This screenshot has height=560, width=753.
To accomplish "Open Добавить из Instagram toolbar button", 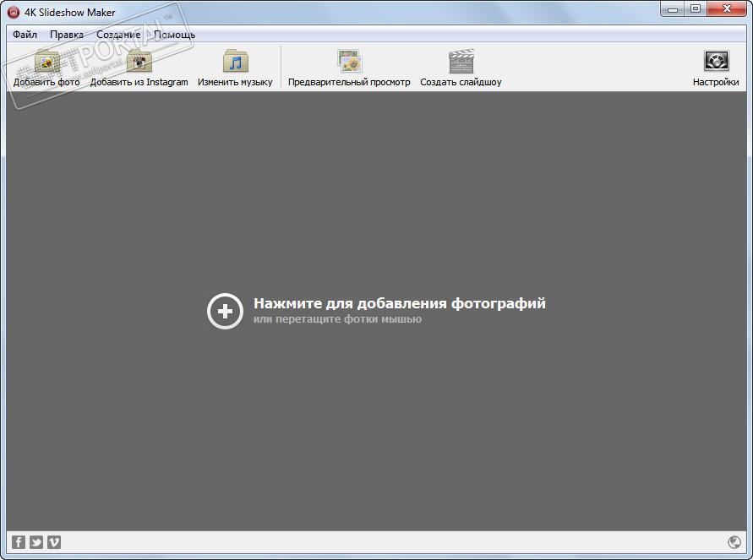I will click(139, 68).
